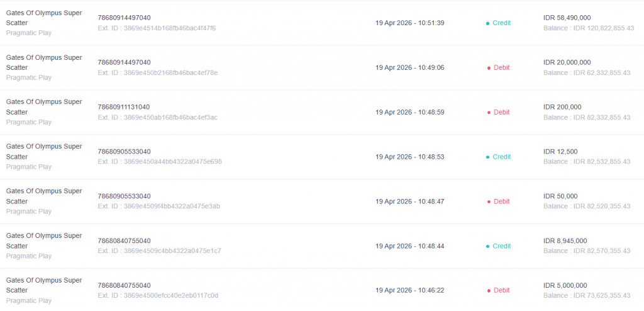Click Ext. ID ending in 4f47f6
This screenshot has width=644, height=311.
(157, 28)
